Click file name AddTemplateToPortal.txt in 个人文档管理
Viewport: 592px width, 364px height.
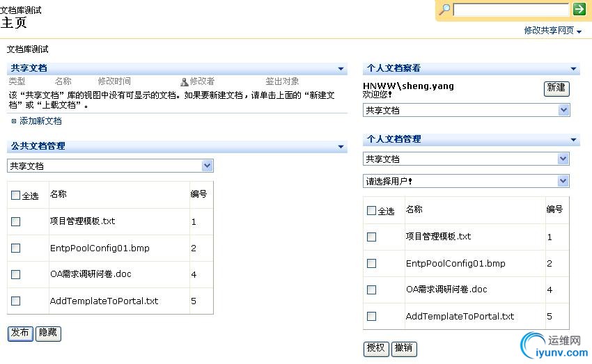click(460, 317)
